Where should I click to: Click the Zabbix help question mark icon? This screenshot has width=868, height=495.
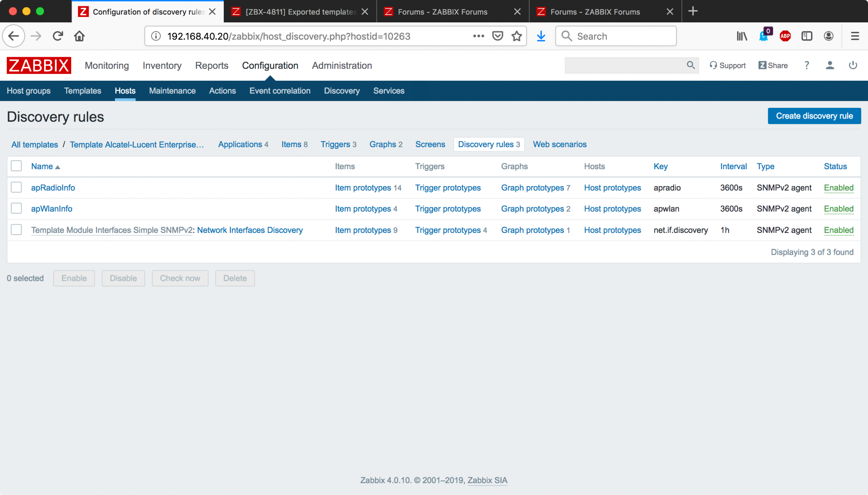[807, 65]
